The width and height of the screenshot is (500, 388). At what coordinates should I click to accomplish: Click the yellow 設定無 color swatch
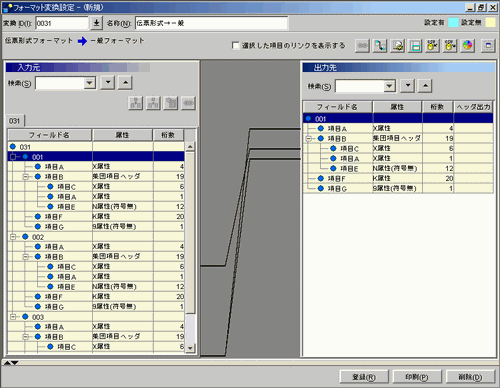click(490, 22)
